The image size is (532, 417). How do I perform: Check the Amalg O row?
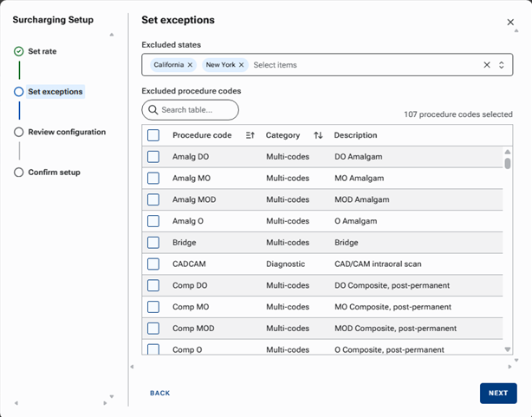(x=153, y=221)
